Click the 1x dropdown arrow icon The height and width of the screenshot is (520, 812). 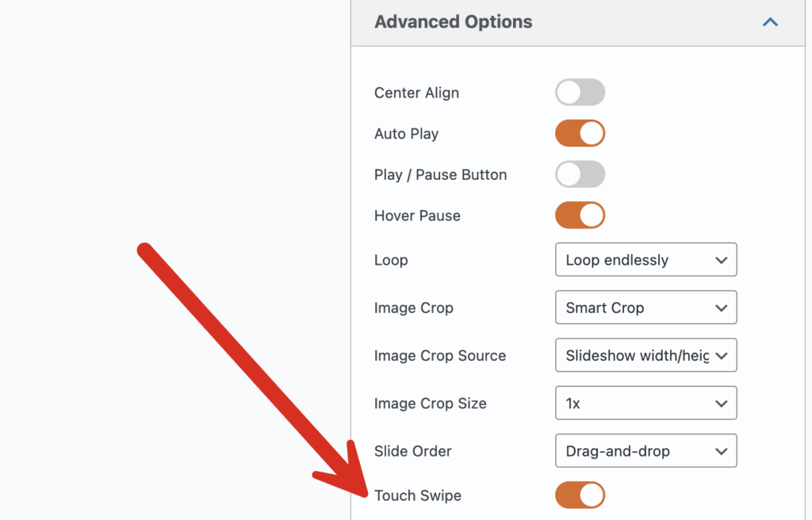coord(721,403)
